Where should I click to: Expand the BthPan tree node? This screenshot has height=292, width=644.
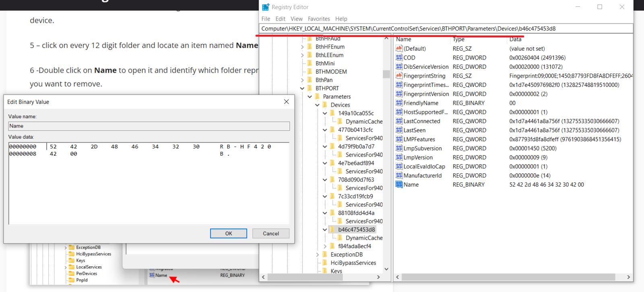coord(302,80)
